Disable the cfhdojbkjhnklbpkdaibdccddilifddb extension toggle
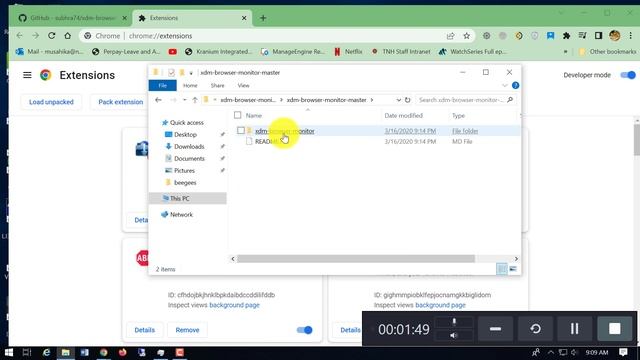Screen dimensions: 640x360 point(304,330)
